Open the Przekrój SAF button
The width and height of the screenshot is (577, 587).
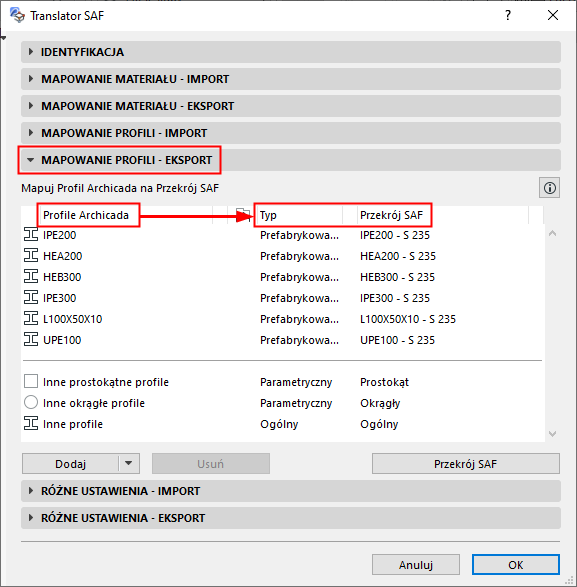coord(466,463)
